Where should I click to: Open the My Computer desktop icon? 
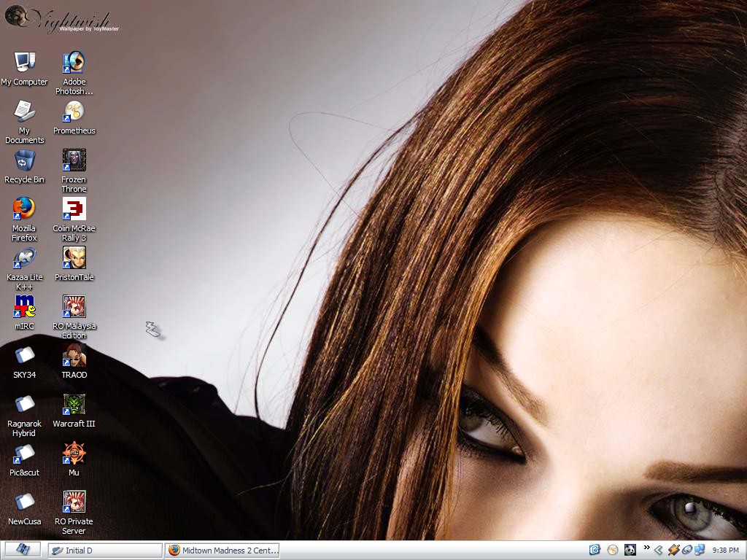tap(24, 63)
